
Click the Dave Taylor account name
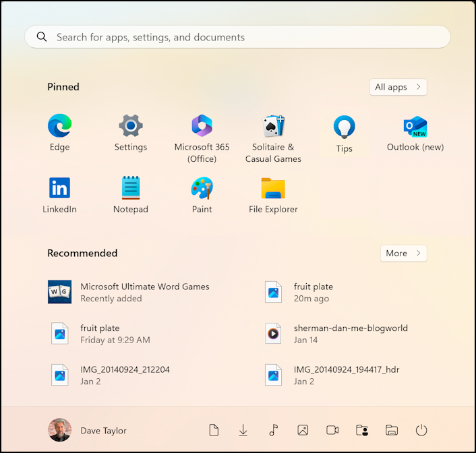tap(103, 431)
